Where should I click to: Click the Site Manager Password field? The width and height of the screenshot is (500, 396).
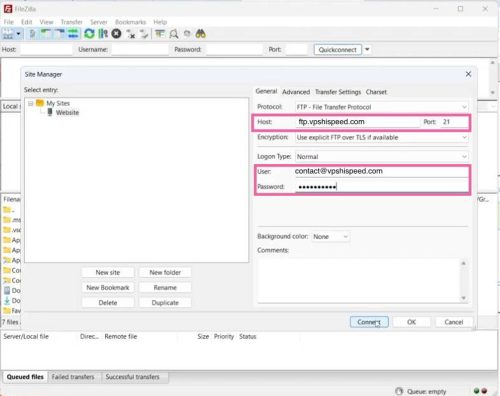coord(381,187)
